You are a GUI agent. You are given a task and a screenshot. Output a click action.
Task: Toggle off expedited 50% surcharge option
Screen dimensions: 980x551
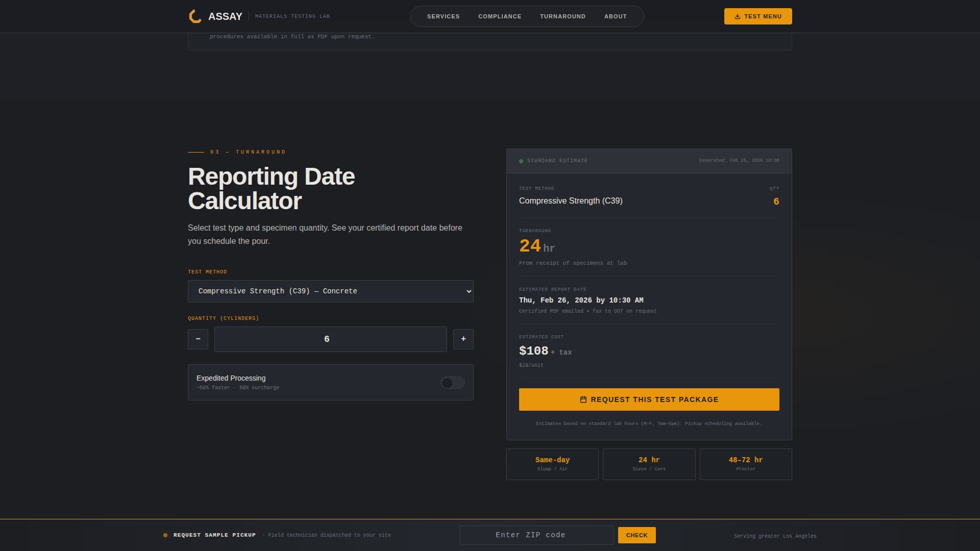point(452,382)
